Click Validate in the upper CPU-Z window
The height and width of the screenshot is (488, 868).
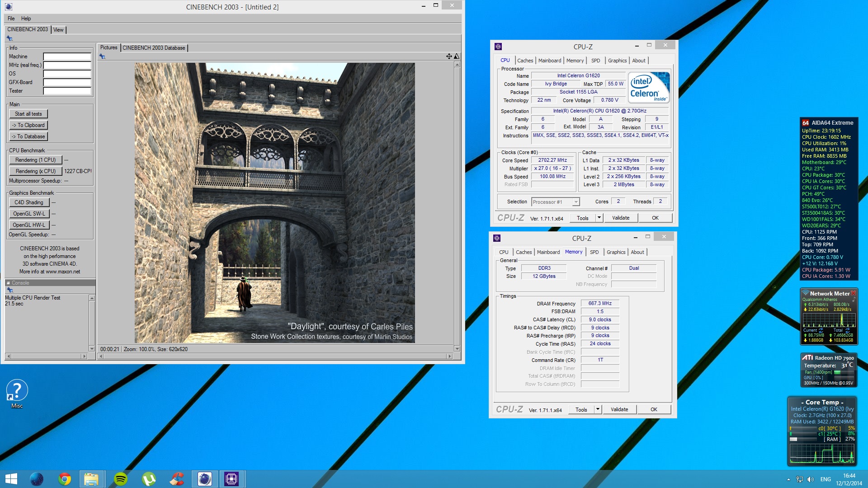click(x=621, y=218)
